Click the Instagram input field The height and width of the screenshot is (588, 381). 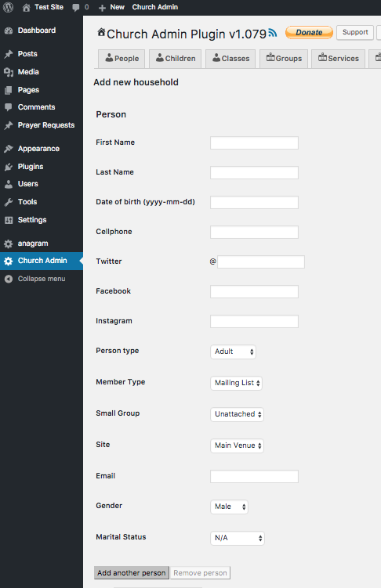pos(254,321)
